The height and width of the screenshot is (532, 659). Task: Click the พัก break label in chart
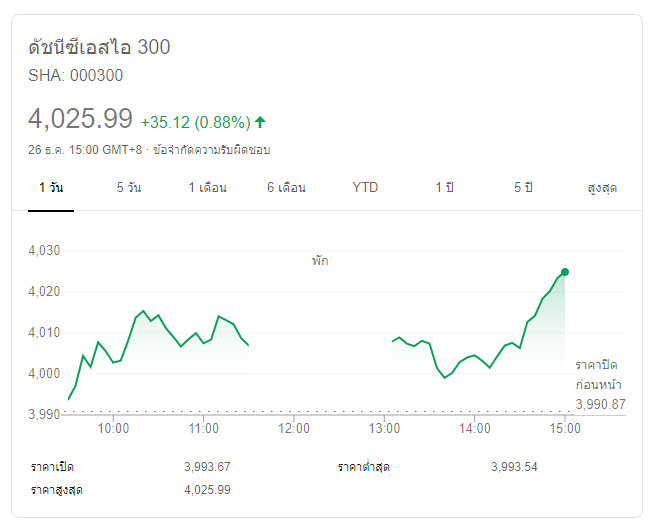(319, 261)
